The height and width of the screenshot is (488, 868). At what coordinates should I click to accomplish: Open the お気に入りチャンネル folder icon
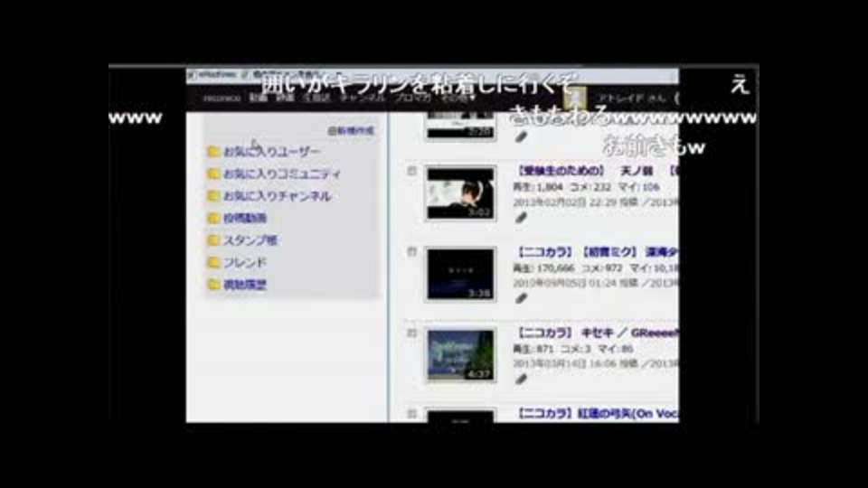tap(213, 196)
